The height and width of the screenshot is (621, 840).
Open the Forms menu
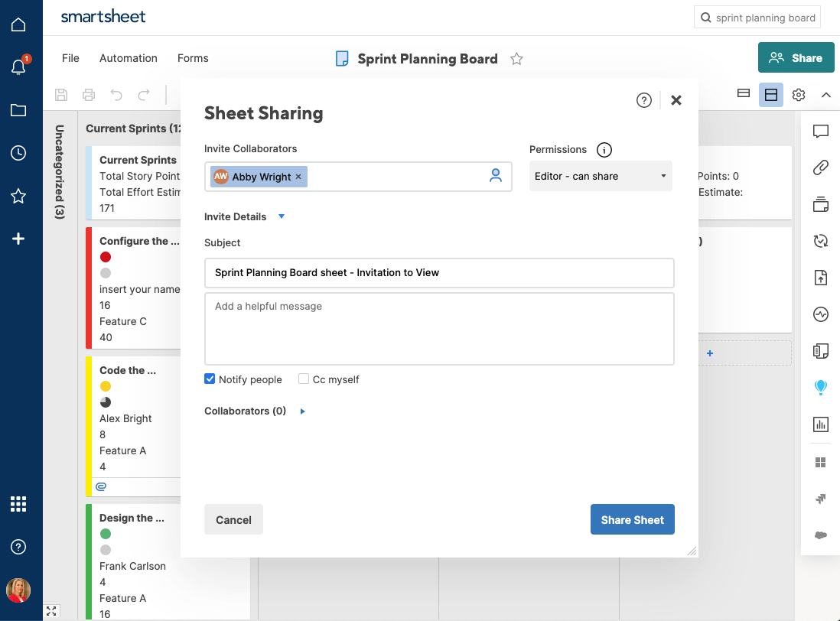pos(193,58)
